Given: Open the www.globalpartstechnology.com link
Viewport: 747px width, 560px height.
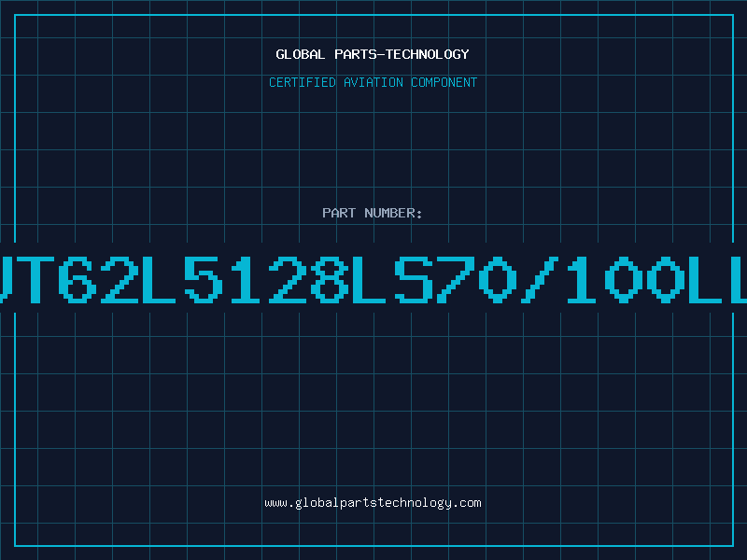Looking at the screenshot, I should click(373, 503).
